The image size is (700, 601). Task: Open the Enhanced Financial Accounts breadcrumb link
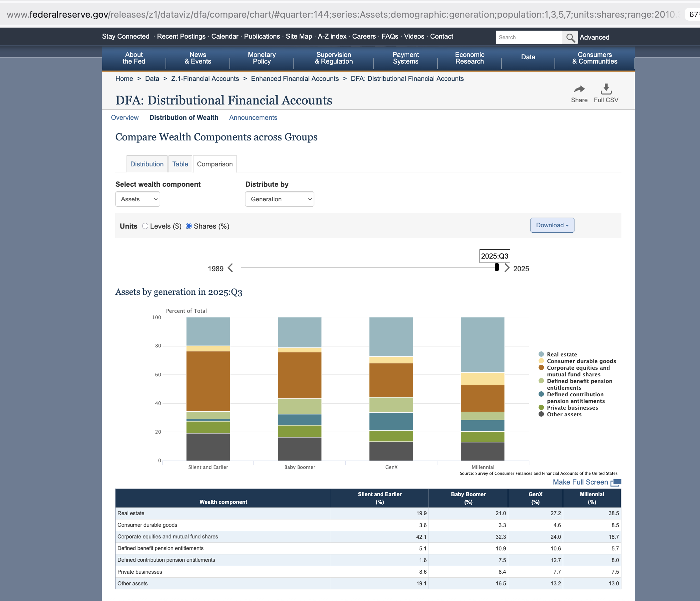295,79
